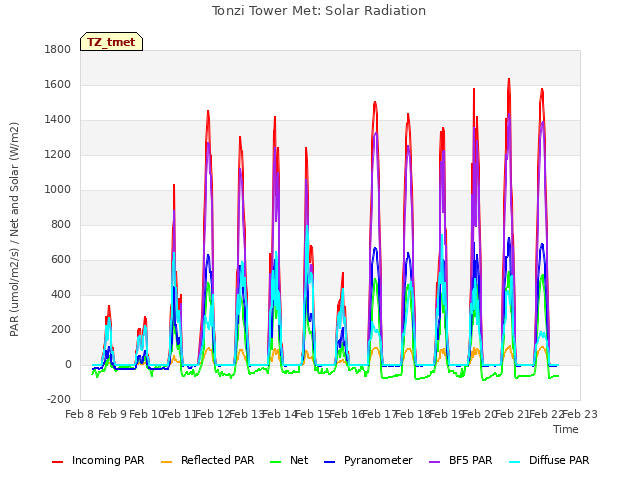This screenshot has height=480, width=640.
Task: Click the 600 y-axis tick label
Action: (61, 260)
